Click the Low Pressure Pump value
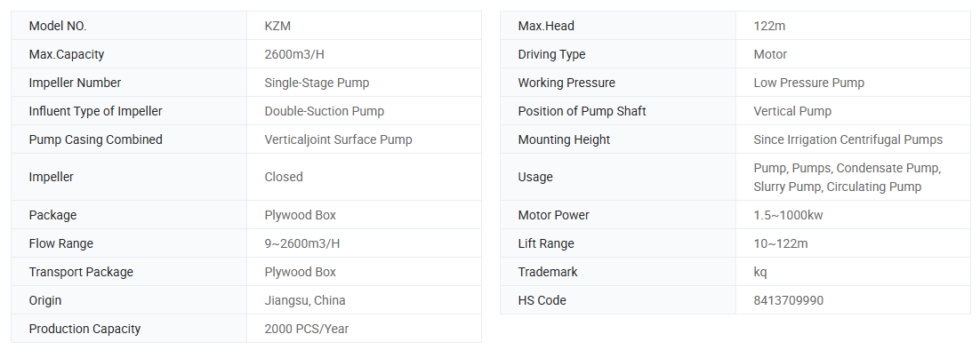Screen dimensions: 980x358 click(x=808, y=83)
